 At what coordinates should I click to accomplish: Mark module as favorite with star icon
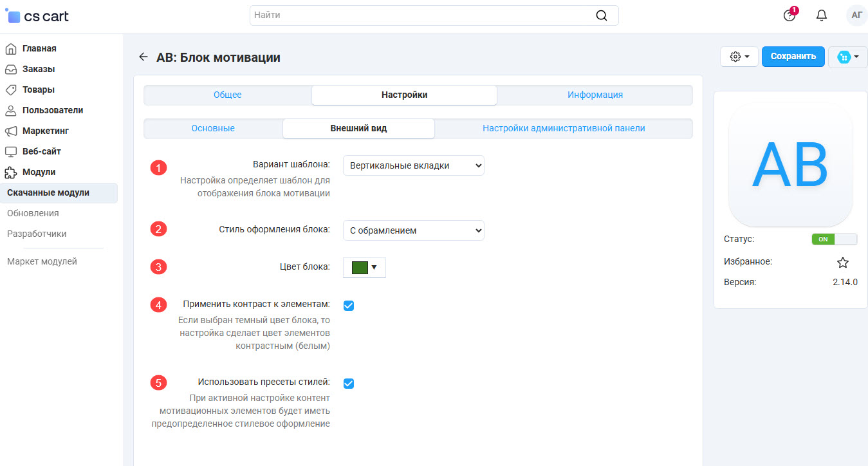[842, 262]
